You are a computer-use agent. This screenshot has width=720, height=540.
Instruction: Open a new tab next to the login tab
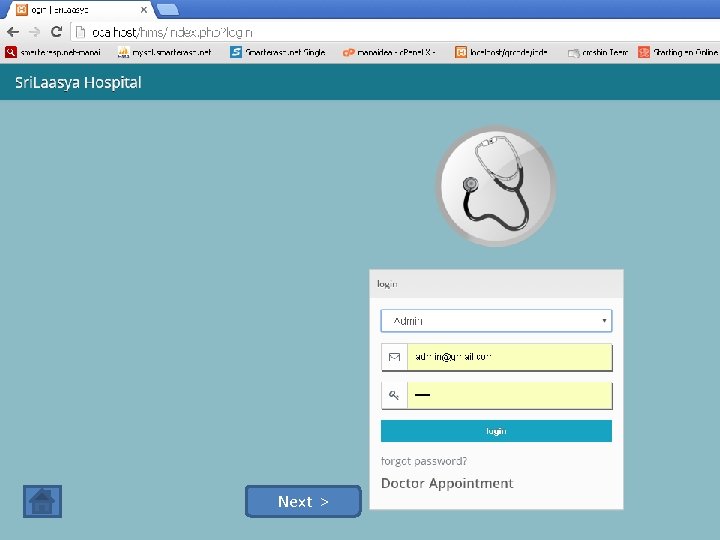[x=168, y=9]
